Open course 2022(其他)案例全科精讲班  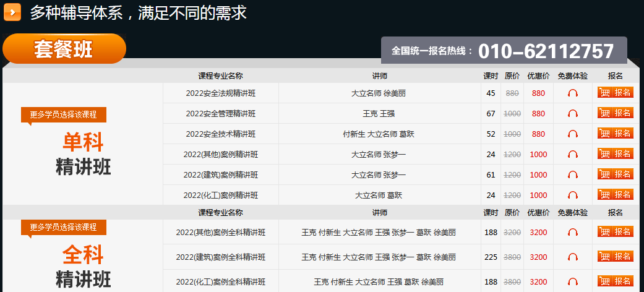(x=221, y=233)
